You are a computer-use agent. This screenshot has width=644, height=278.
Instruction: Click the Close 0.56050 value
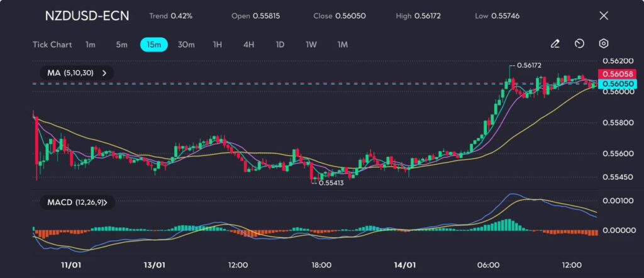coord(340,16)
